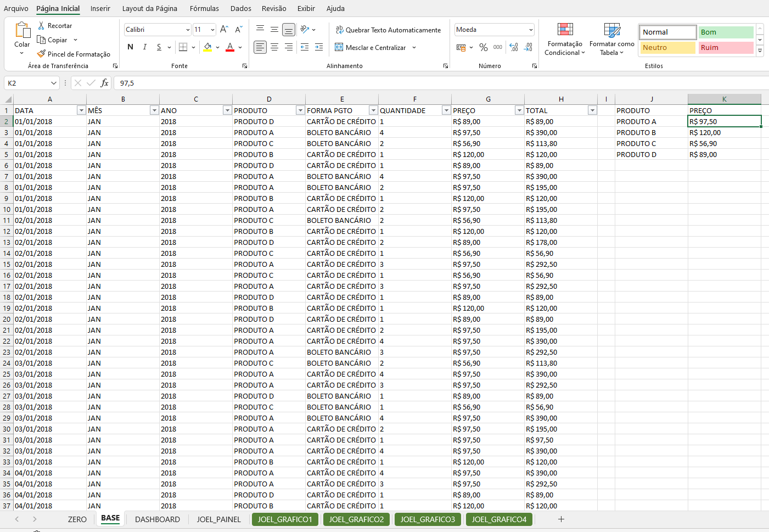Toggle bold formatting (N)
The image size is (769, 532).
[x=130, y=47]
